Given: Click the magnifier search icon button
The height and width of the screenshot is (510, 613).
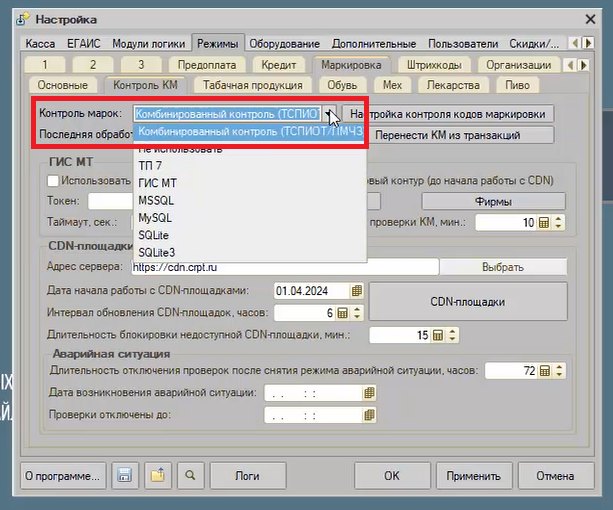Looking at the screenshot, I should [x=190, y=475].
